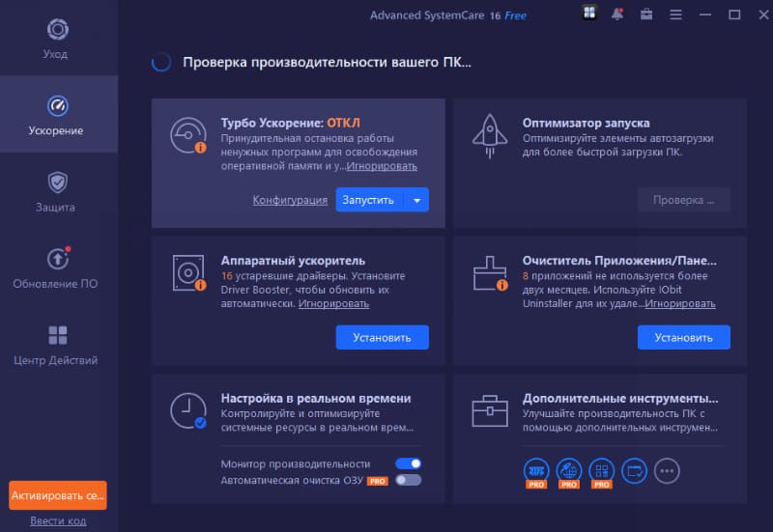Click the Оптимизатор запуска title
Viewport: 773px width, 532px height.
pyautogui.click(x=586, y=123)
